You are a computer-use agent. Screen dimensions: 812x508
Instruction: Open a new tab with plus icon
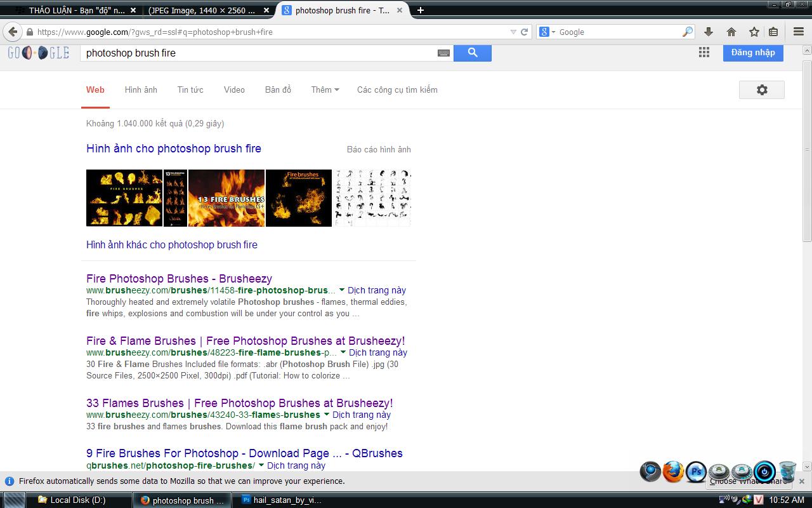click(420, 10)
